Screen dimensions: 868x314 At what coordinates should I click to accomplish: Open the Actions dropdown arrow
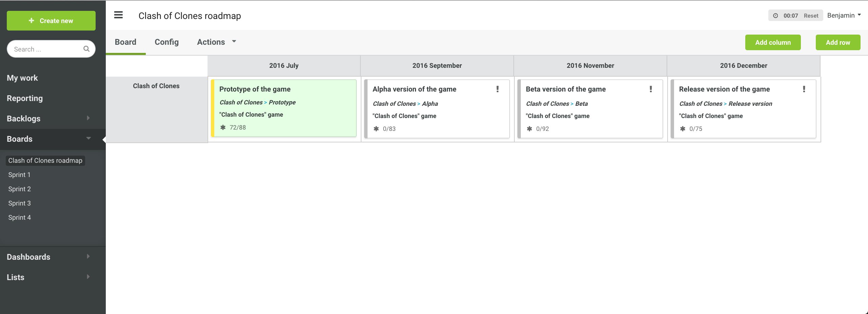point(234,41)
